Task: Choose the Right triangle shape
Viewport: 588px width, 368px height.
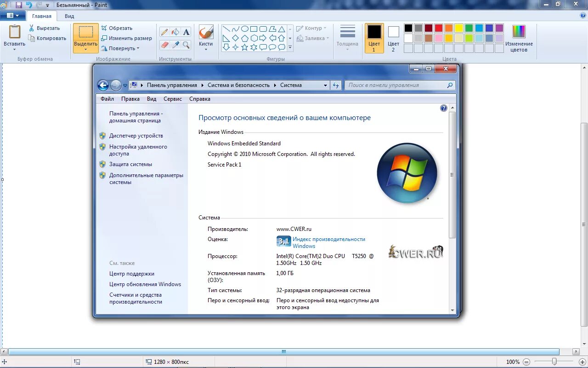Action: pyautogui.click(x=226, y=38)
